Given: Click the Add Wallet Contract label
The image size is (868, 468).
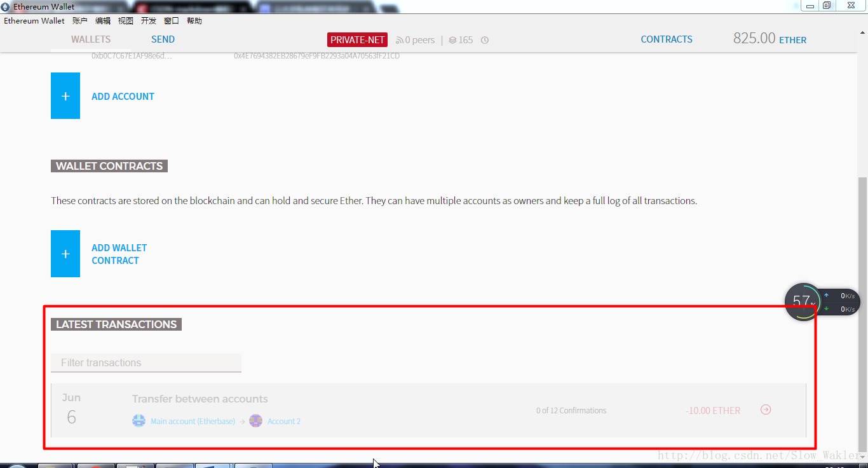Looking at the screenshot, I should (x=119, y=254).
